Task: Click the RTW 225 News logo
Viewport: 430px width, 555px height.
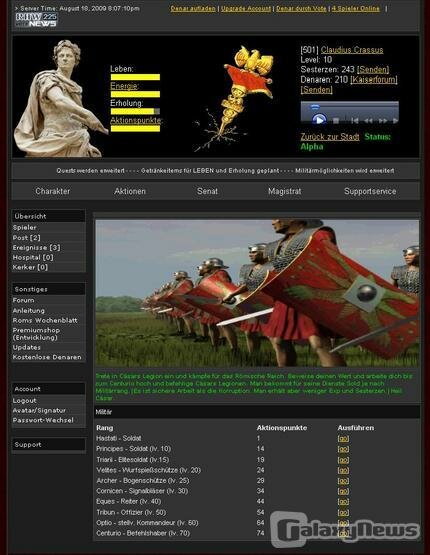Action: (36, 20)
